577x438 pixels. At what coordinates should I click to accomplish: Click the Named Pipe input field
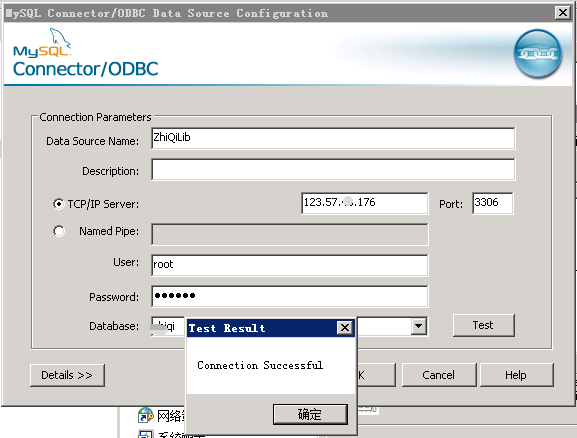click(290, 234)
